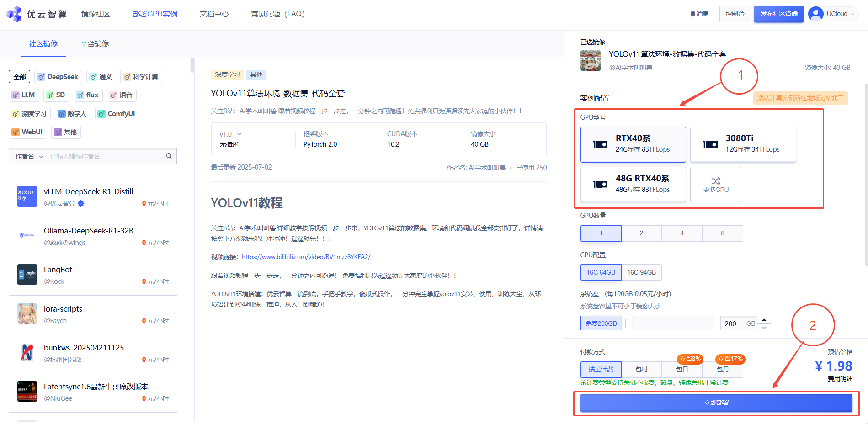Decrease system disk size with down arrow
The width and height of the screenshot is (868, 424).
[x=764, y=328]
